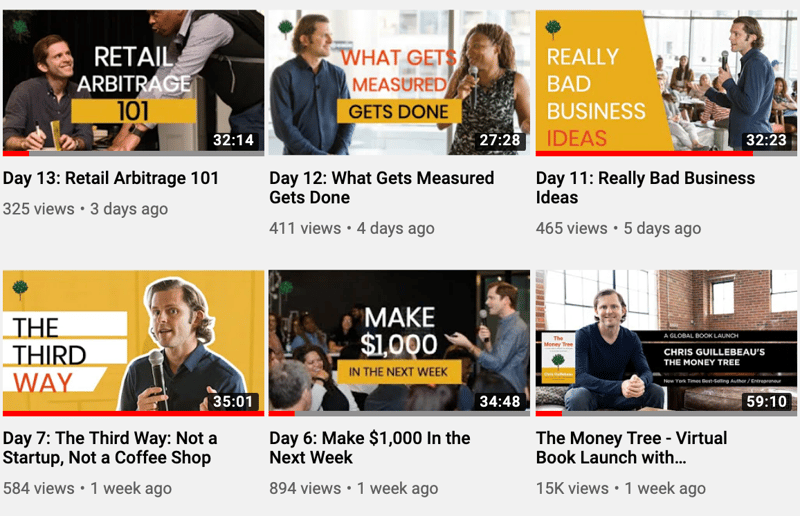Click the 27:28 duration badge

[x=499, y=140]
